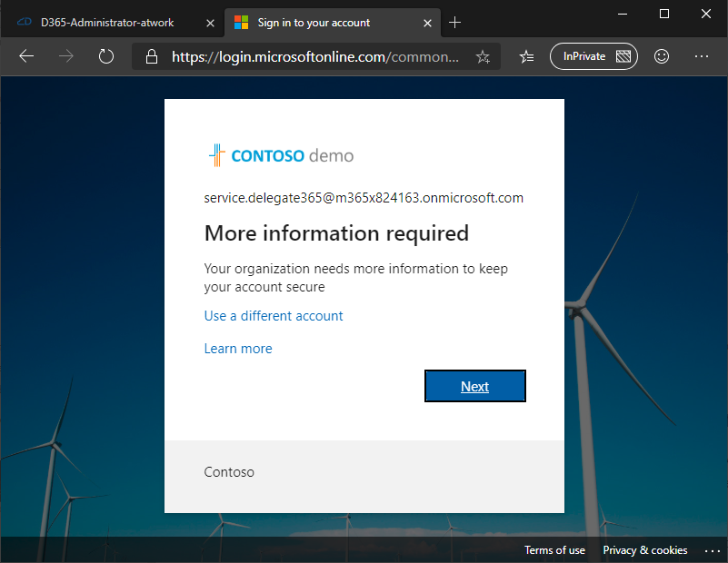Viewport: 728px width, 563px height.
Task: Open browser settings ellipsis menu
Action: 702,56
